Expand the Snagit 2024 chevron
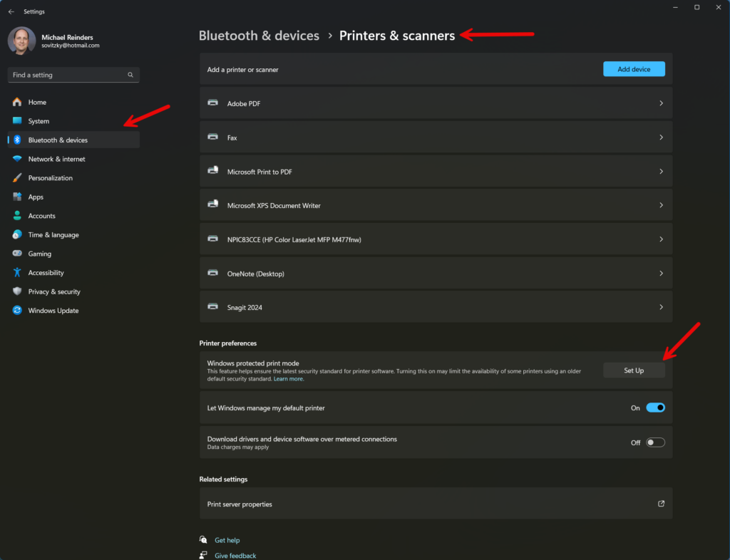Image resolution: width=730 pixels, height=560 pixels. (x=661, y=307)
